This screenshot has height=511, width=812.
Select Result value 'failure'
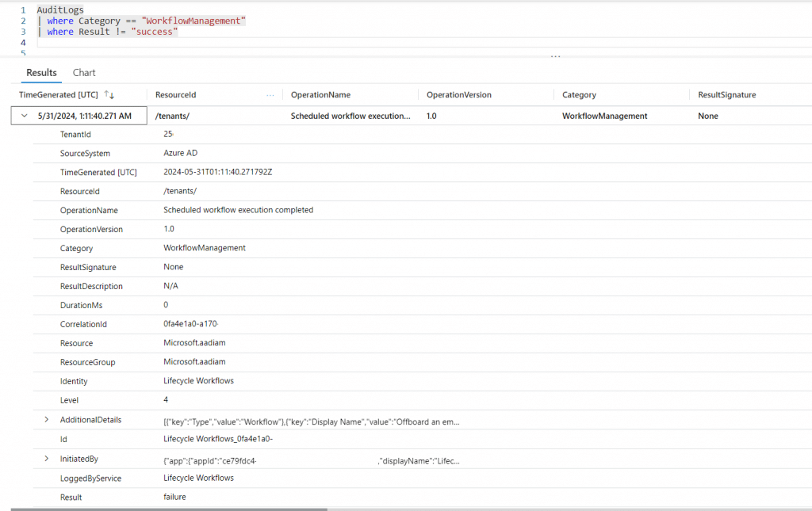[174, 497]
